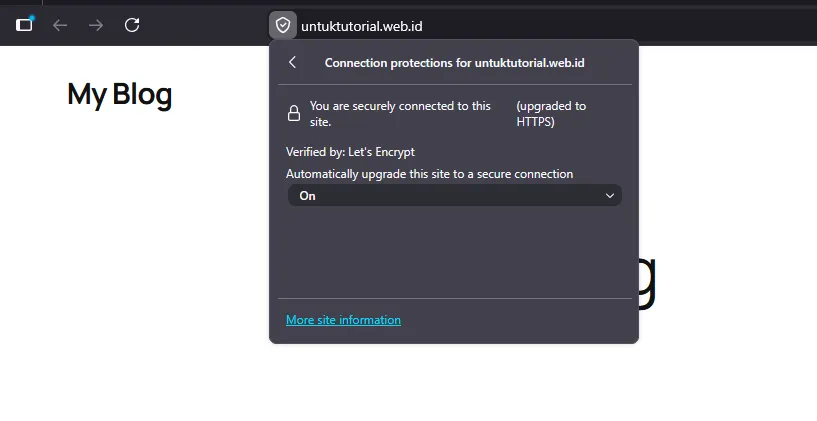This screenshot has width=817, height=421.
Task: Open the automatic upgrade dropdown set to On
Action: [x=454, y=195]
